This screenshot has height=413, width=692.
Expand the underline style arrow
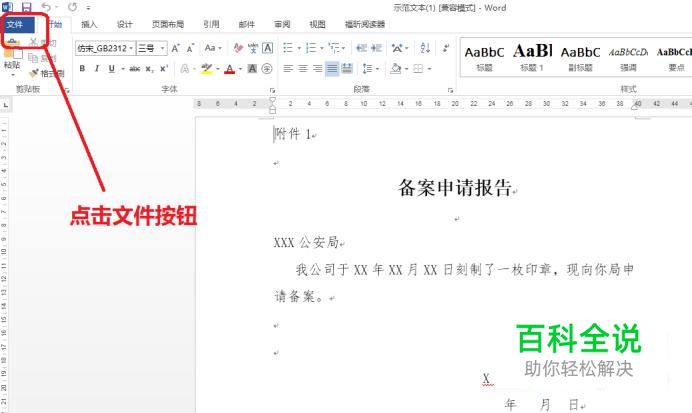(122, 69)
